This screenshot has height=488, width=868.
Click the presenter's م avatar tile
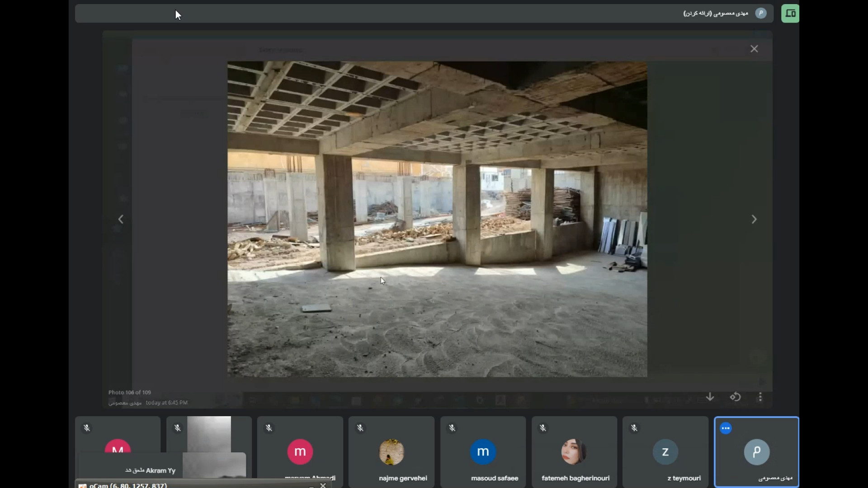757,451
